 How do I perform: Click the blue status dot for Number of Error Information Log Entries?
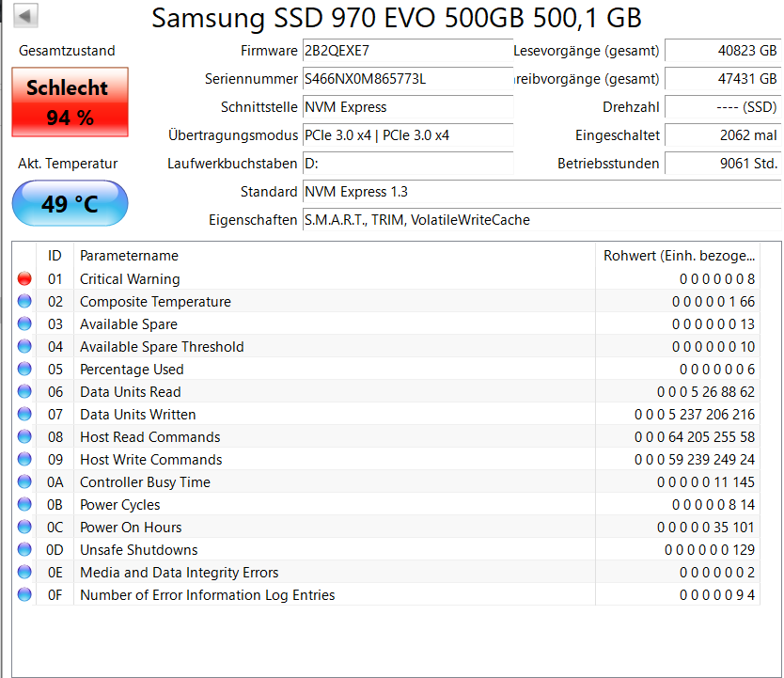24,594
